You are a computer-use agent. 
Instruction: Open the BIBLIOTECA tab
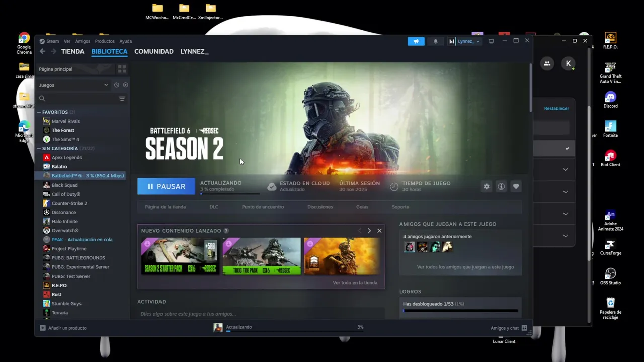(109, 51)
